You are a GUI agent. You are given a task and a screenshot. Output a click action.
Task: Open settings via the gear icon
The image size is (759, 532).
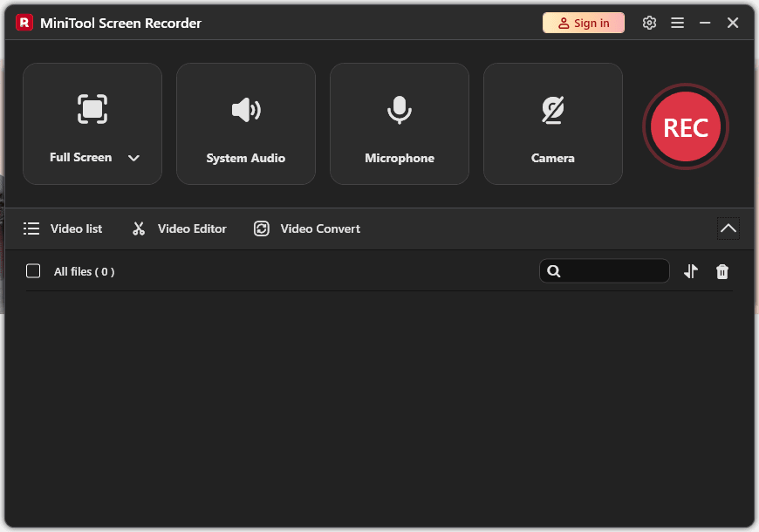pos(649,23)
